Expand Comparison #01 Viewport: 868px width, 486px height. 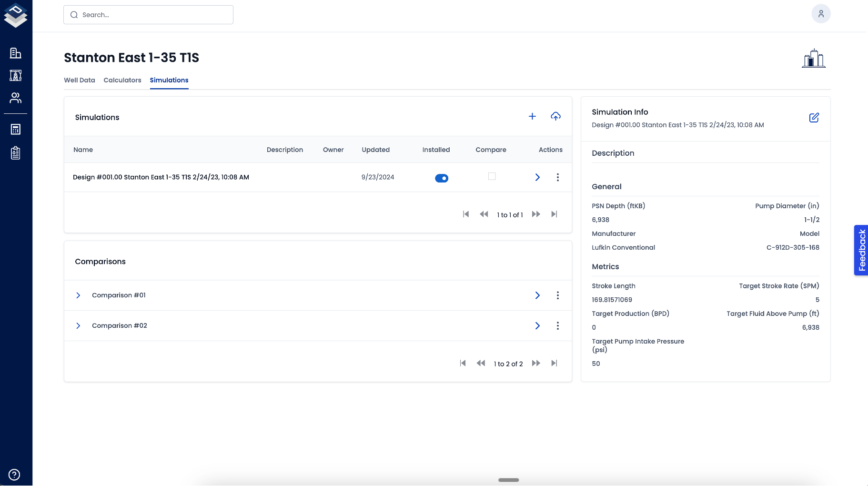[x=78, y=295]
